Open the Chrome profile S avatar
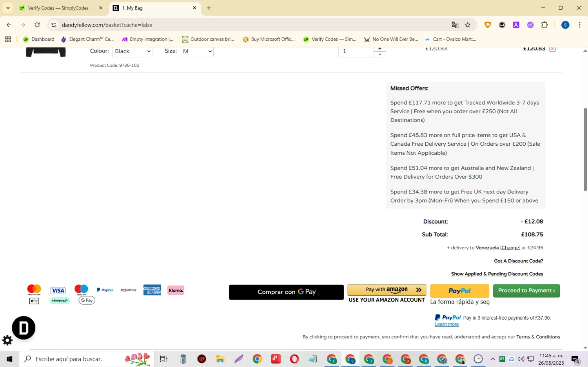The image size is (588, 367). (565, 25)
